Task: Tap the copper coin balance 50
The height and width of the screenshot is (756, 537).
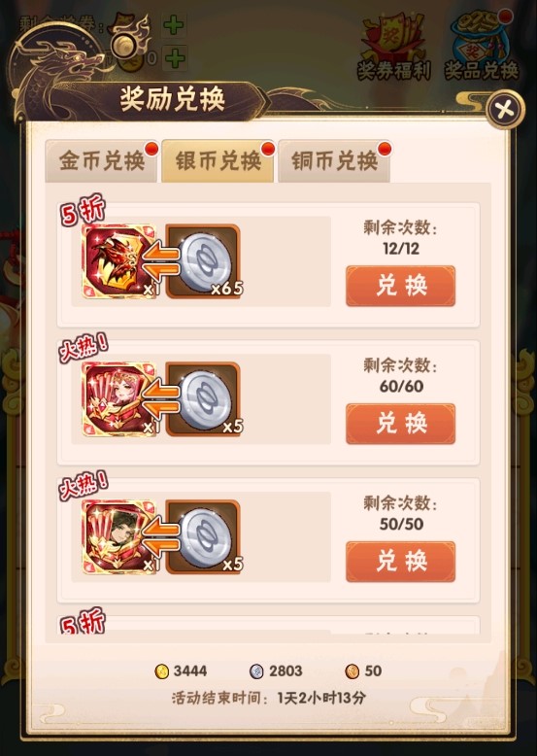Action: [x=363, y=671]
